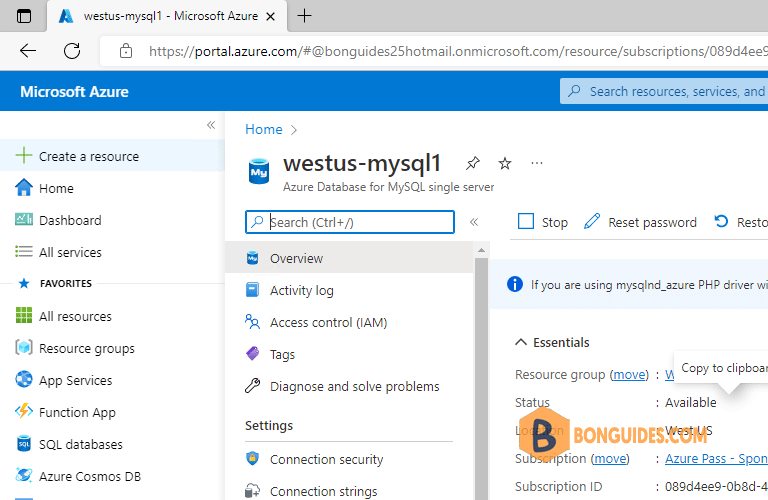Refresh the browser page

click(72, 50)
